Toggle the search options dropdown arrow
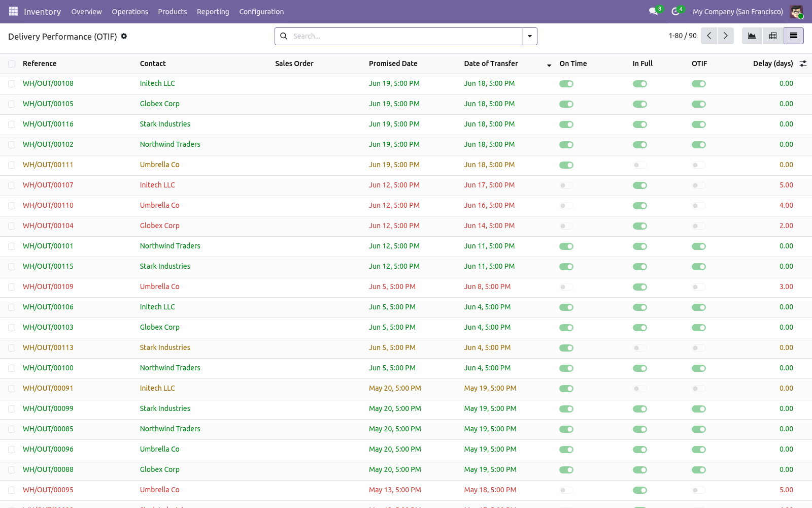This screenshot has height=508, width=812. point(530,36)
